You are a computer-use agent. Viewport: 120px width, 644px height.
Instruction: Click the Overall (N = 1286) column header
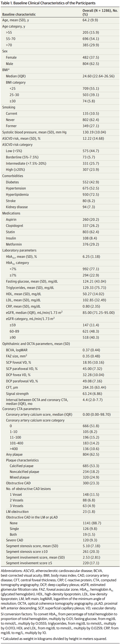point(100,13)
